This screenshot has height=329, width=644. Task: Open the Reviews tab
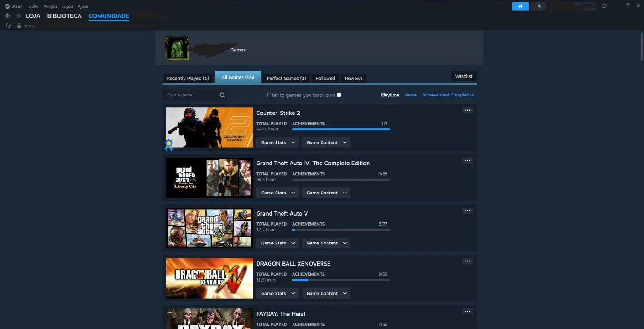354,78
